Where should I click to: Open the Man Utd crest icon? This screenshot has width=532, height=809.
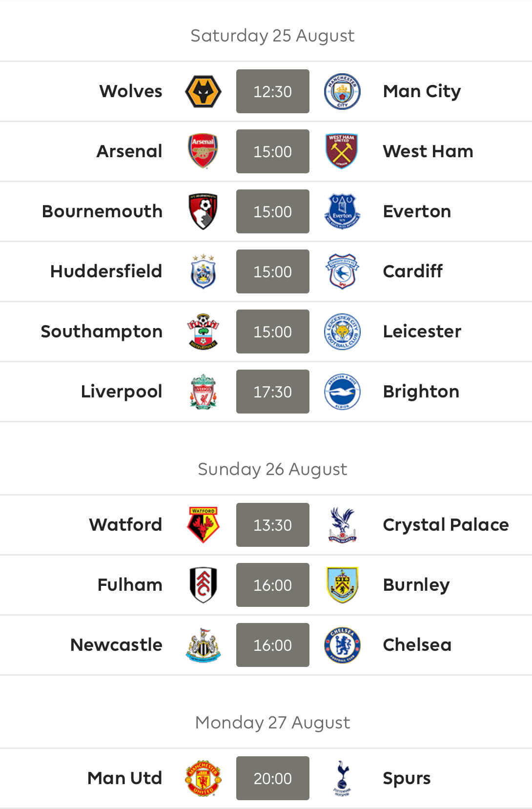(203, 778)
